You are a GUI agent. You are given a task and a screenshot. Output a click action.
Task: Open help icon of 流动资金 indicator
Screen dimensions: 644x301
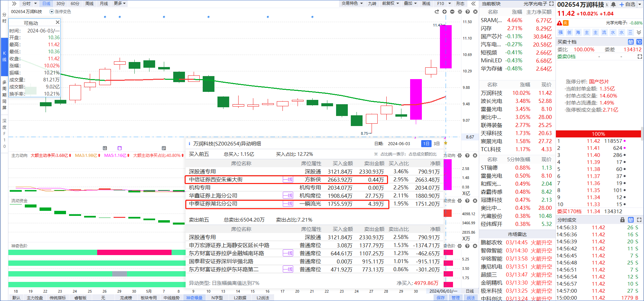tap(467, 201)
